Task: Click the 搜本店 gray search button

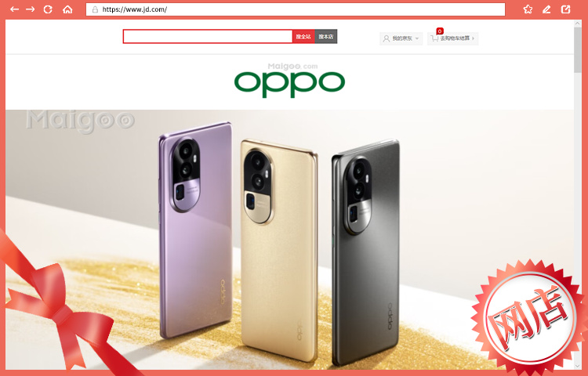Action: [326, 36]
